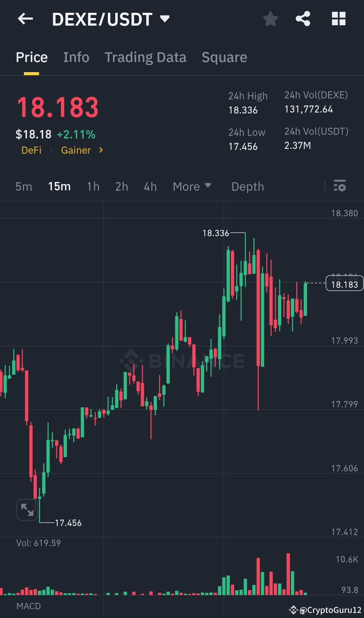
Task: Switch to the Trading Data tab
Action: (x=146, y=57)
